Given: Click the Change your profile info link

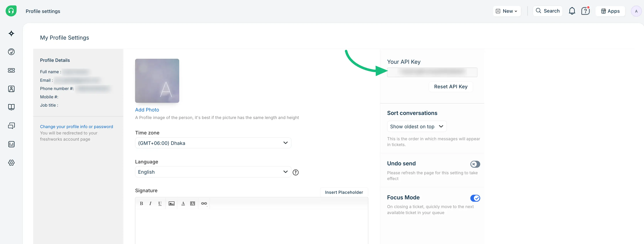Looking at the screenshot, I should coord(77,127).
